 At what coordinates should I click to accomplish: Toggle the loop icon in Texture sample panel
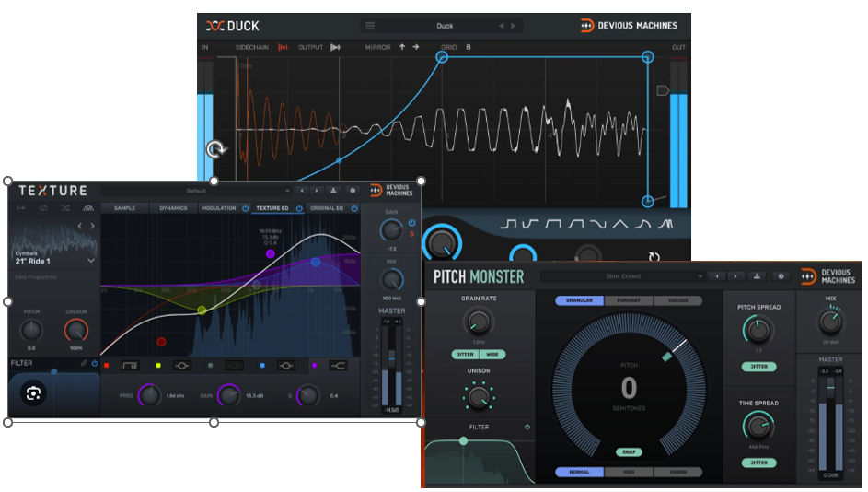click(43, 208)
